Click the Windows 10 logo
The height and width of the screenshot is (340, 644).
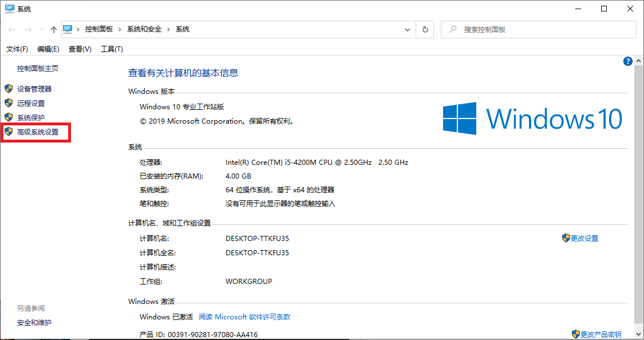pyautogui.click(x=532, y=118)
